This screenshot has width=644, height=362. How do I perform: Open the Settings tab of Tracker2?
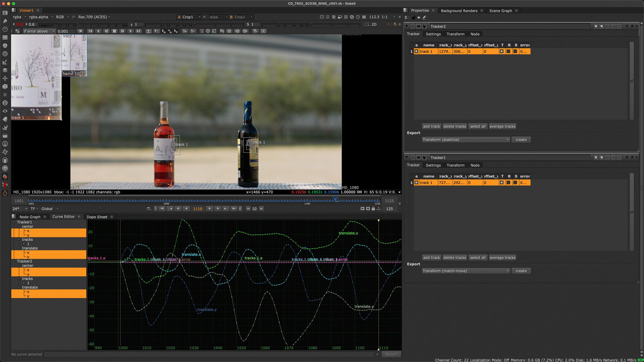[433, 34]
